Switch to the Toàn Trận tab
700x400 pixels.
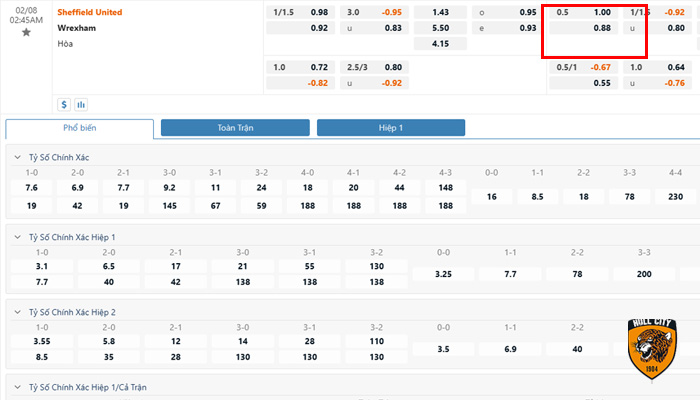[234, 128]
